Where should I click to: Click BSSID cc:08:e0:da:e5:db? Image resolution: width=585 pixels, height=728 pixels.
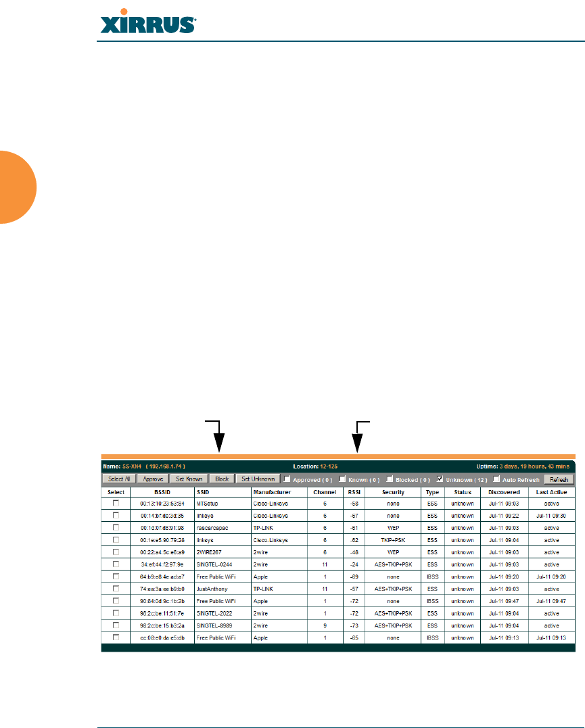click(x=162, y=638)
